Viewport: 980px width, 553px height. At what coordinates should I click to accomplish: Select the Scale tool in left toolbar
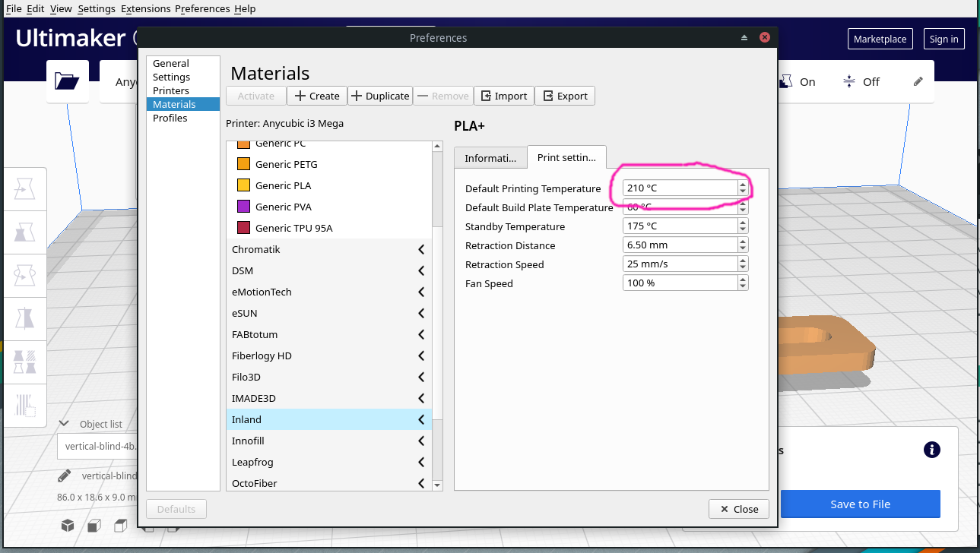pos(25,232)
